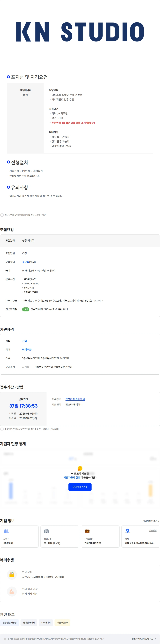Click 중소기업 (비상장) company type text
Screen dimensions: 160x644
click(x=52, y=543)
